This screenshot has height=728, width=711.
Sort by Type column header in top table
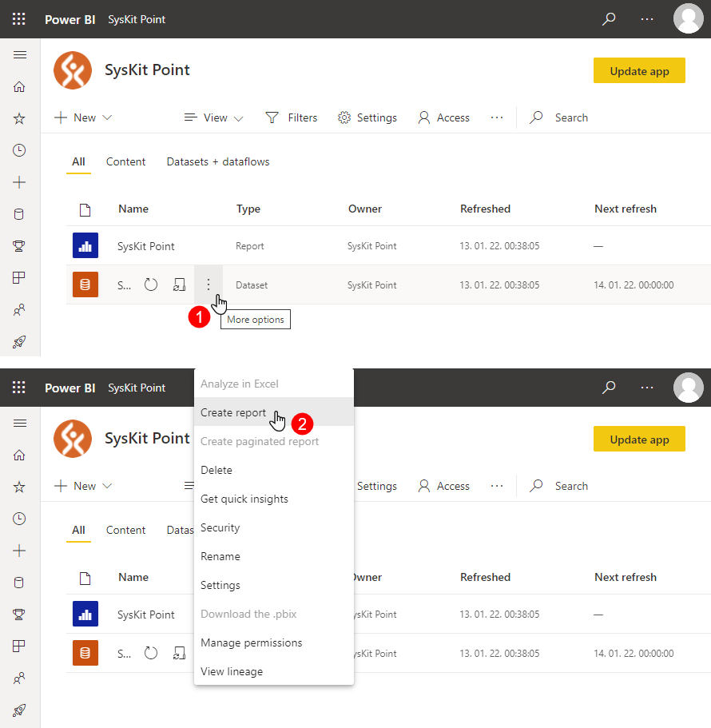pos(248,209)
